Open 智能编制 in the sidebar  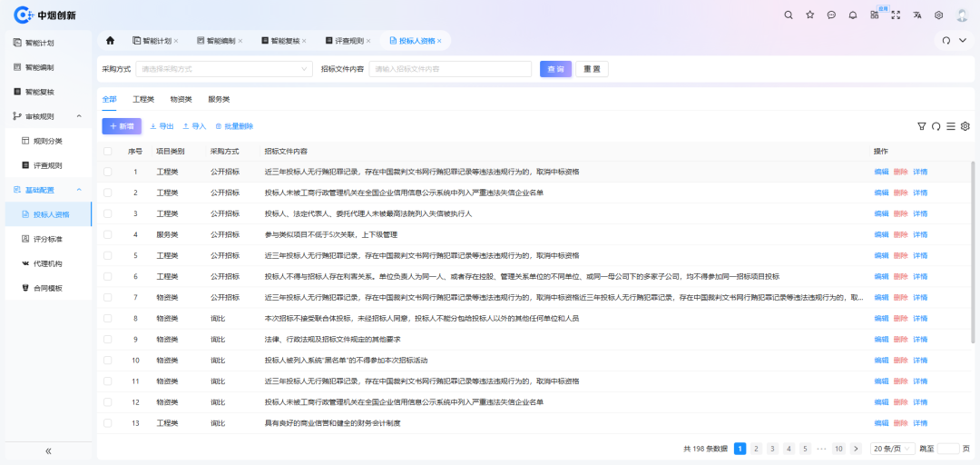point(48,67)
